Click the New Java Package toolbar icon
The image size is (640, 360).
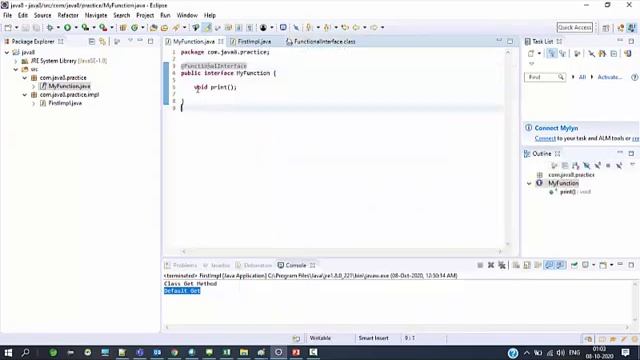[123, 28]
